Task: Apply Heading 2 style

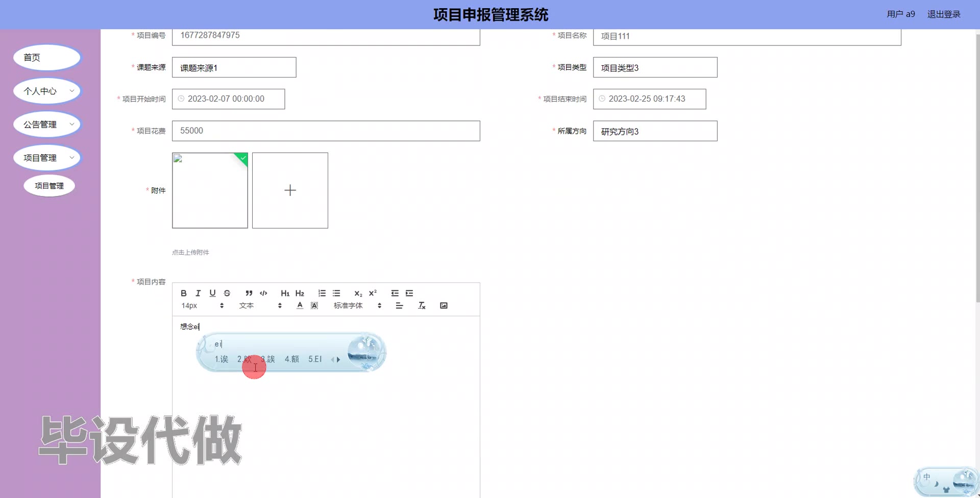Action: (300, 293)
